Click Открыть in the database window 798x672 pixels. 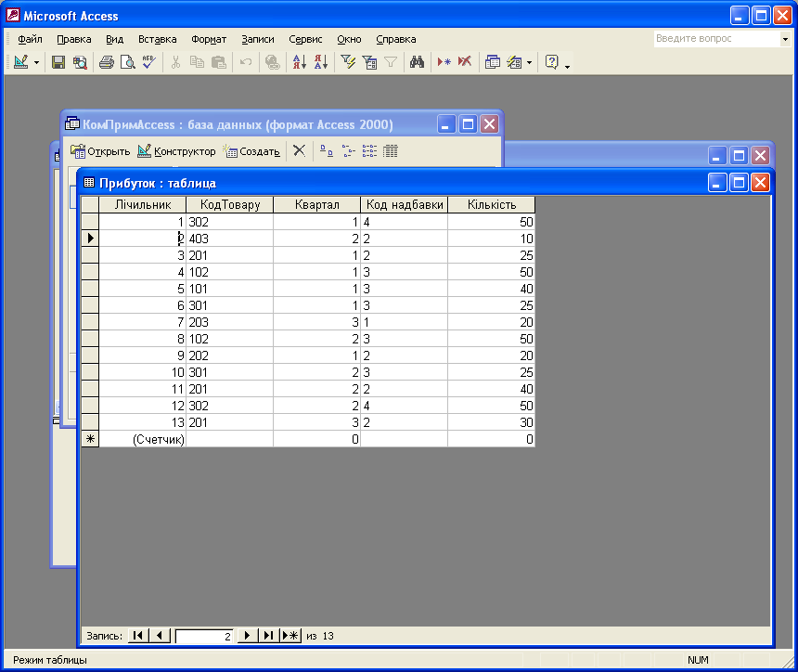[100, 151]
